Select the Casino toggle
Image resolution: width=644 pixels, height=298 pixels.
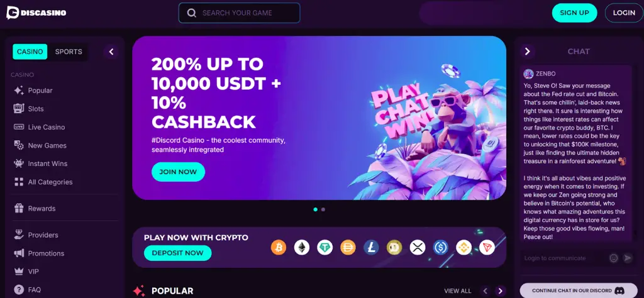30,52
